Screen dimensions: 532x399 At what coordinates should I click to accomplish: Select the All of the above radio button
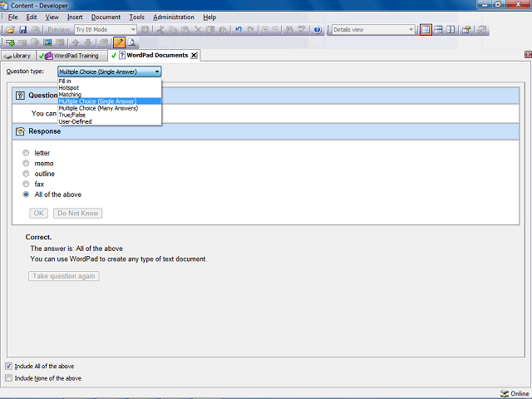(x=26, y=195)
